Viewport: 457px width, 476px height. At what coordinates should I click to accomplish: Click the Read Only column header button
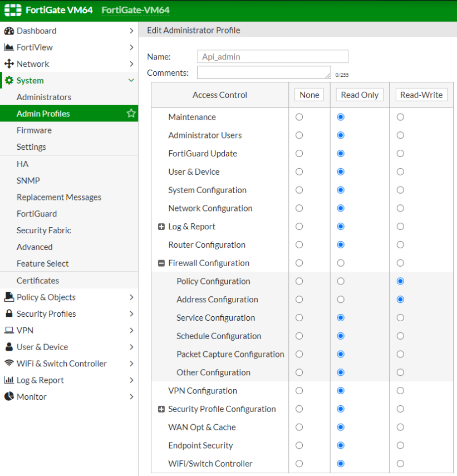(x=360, y=95)
